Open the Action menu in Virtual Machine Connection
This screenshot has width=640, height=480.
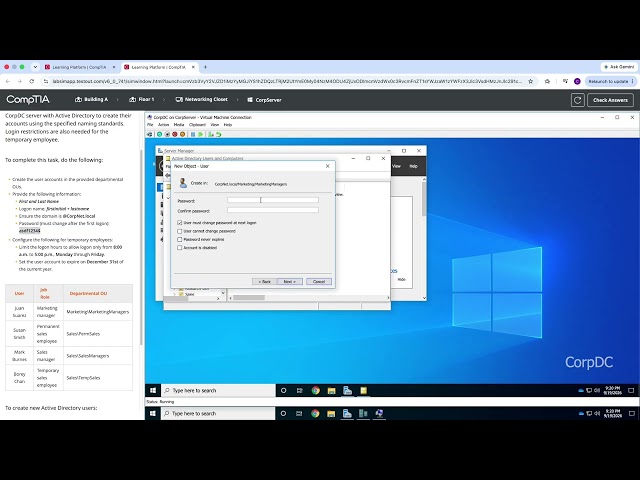[163, 125]
